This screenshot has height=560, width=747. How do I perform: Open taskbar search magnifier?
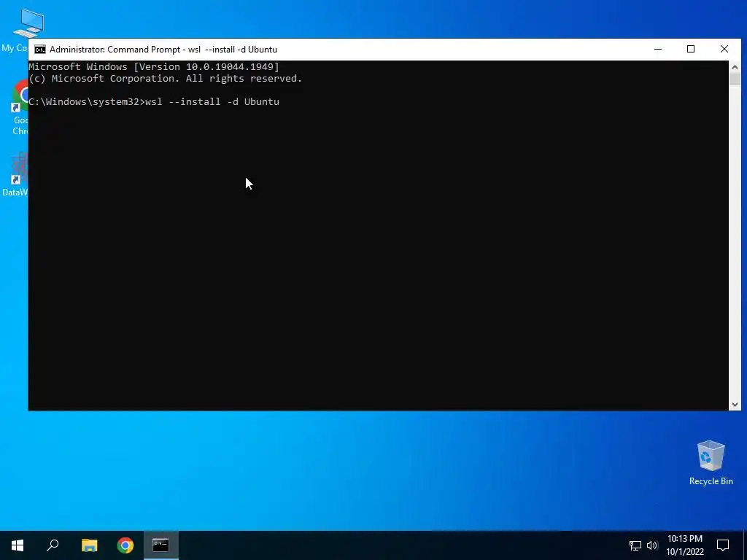(53, 545)
